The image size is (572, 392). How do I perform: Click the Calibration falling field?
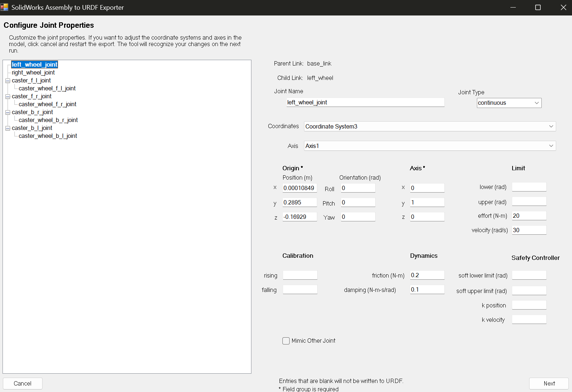300,289
